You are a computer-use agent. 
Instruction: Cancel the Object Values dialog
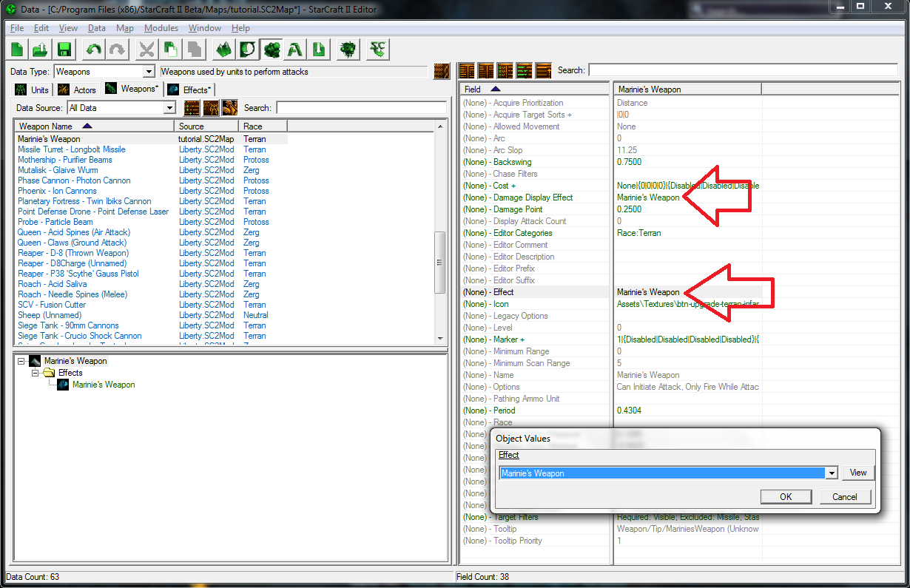(844, 496)
